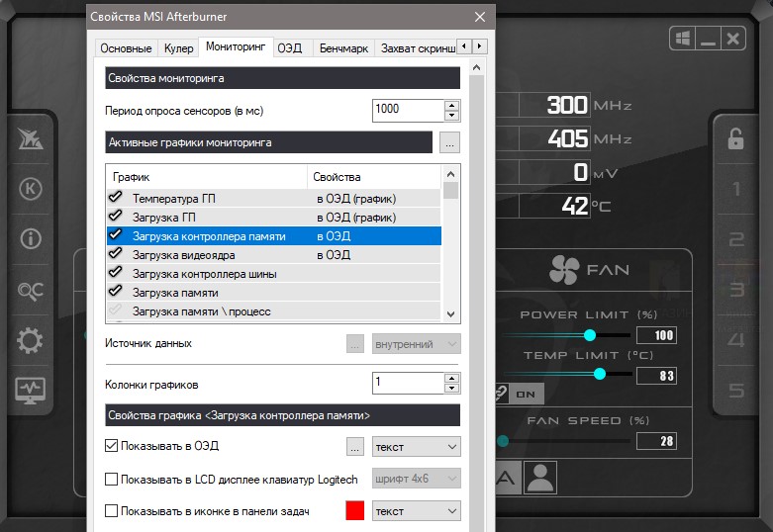Sort list by График column header

[207, 177]
